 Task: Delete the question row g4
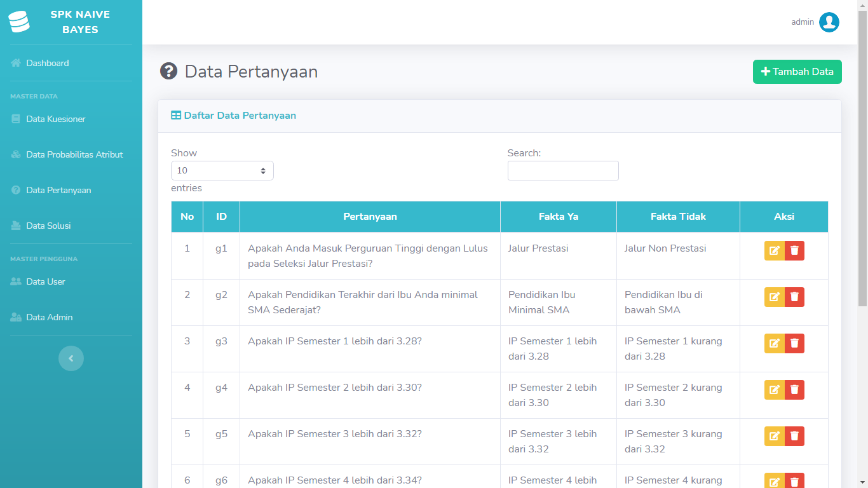[x=794, y=390]
